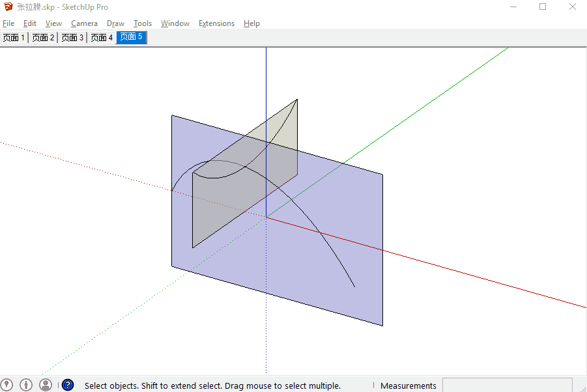587x392 pixels.
Task: Click the status bar hint text 'Select objects'
Action: pos(212,385)
